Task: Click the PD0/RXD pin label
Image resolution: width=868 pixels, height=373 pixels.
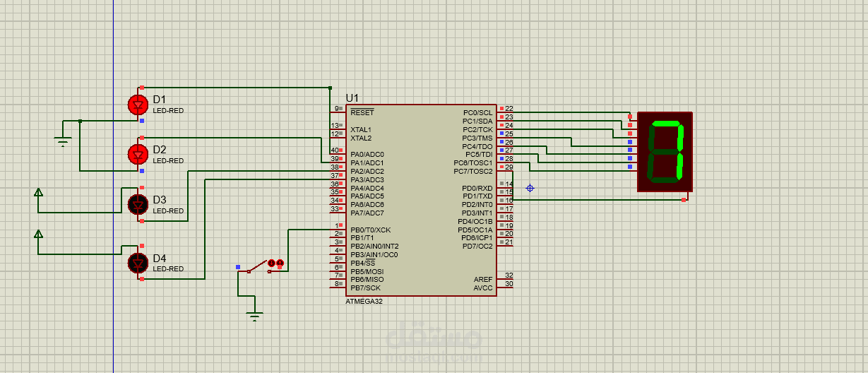Action: point(477,189)
